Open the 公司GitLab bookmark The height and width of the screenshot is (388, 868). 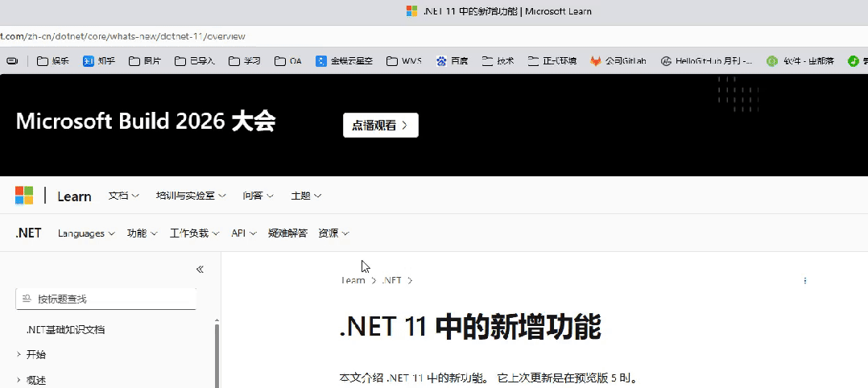pyautogui.click(x=618, y=61)
